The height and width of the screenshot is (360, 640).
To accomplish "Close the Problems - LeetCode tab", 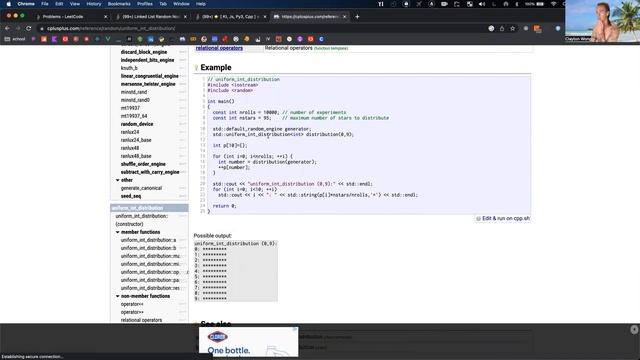I will pyautogui.click(x=106, y=17).
